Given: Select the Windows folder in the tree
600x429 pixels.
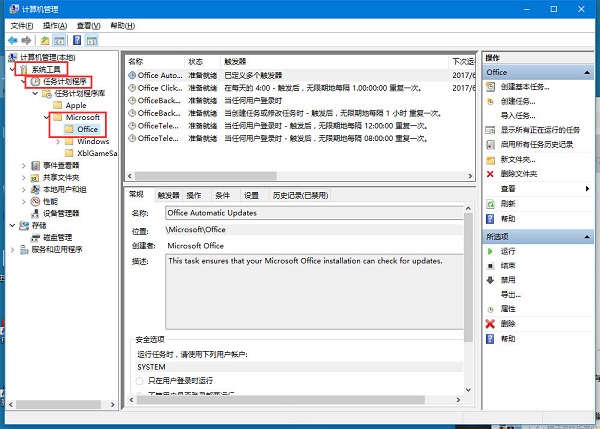Looking at the screenshot, I should click(93, 141).
